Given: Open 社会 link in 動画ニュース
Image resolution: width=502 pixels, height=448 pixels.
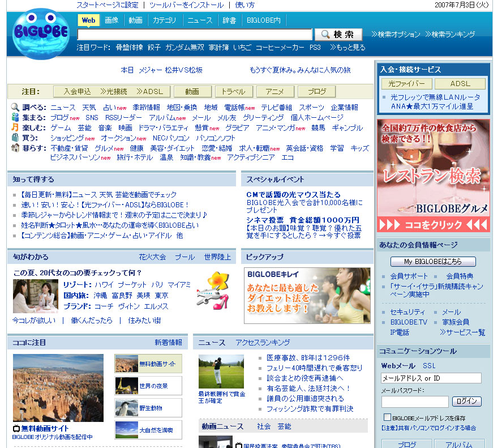Looking at the screenshot, I should coord(264,426).
